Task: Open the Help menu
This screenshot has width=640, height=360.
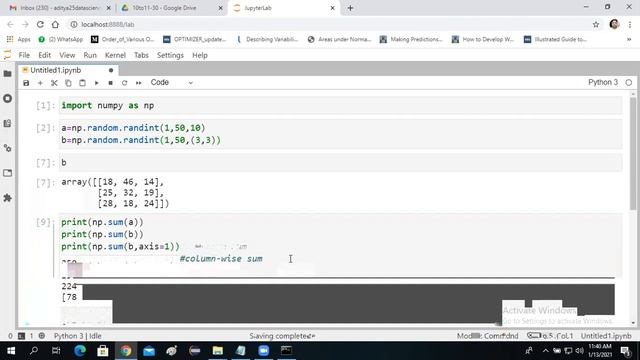Action: (x=200, y=55)
